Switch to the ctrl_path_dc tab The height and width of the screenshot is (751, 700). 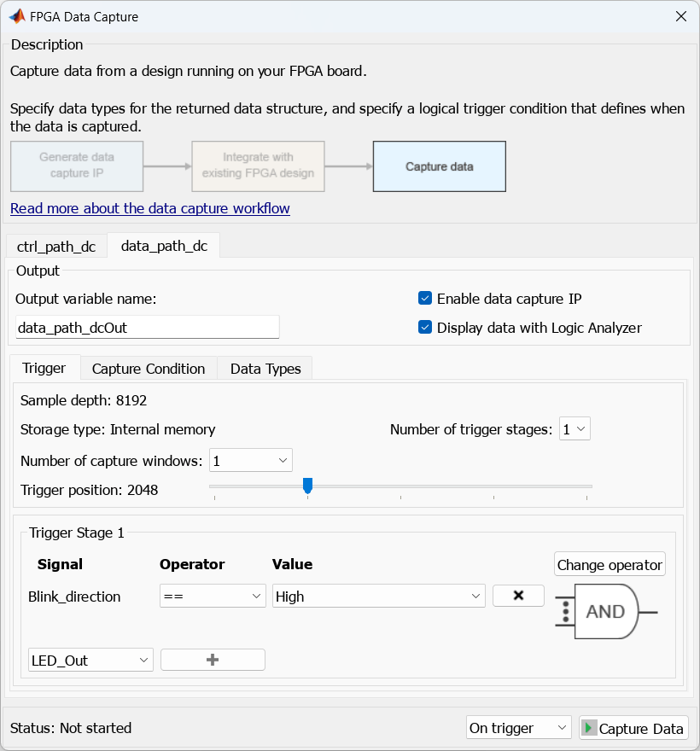pyautogui.click(x=56, y=247)
